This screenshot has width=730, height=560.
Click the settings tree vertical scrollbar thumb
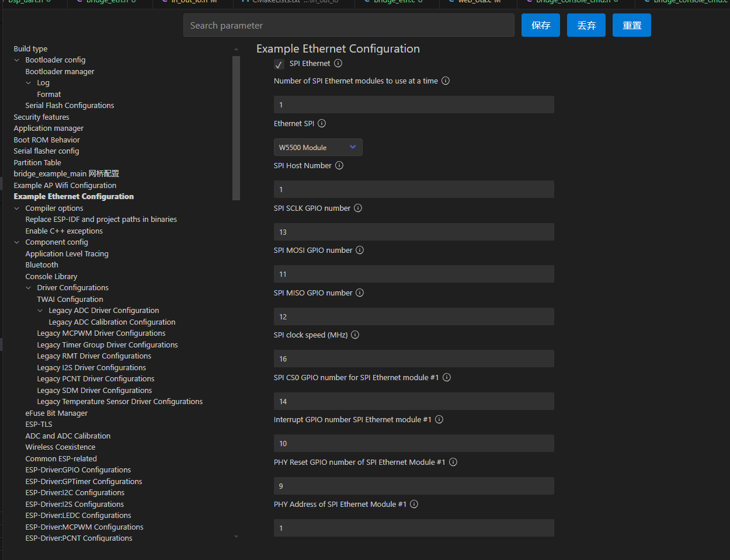236,128
